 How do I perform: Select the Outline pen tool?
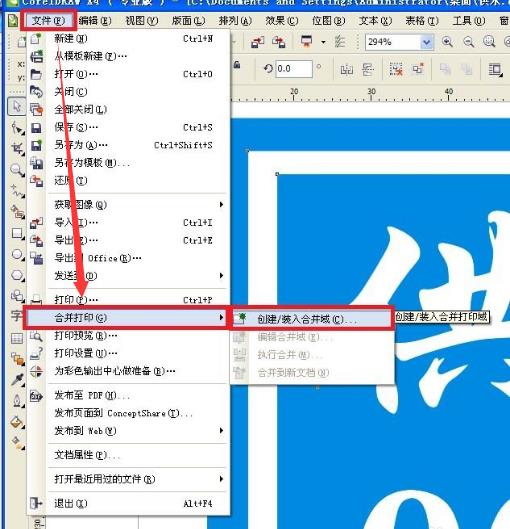[18, 400]
